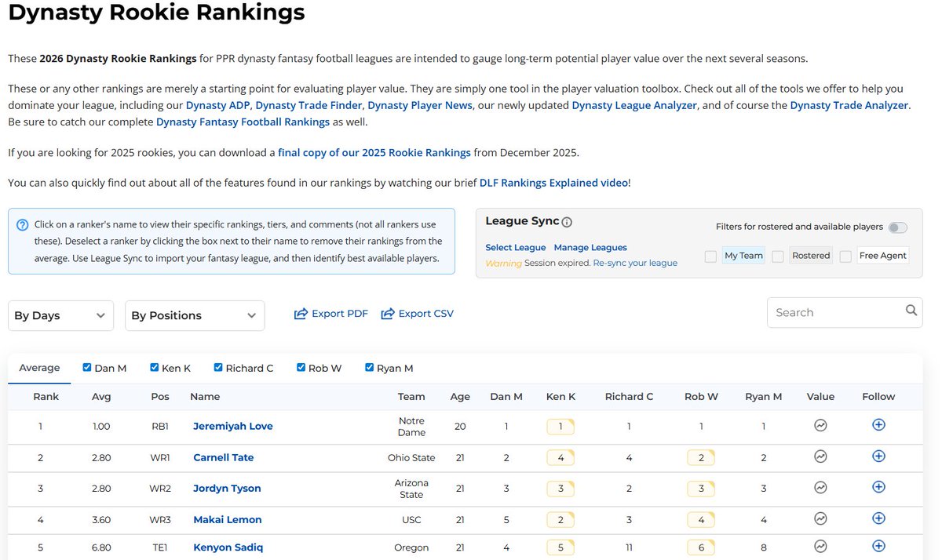Image resolution: width=942 pixels, height=560 pixels.
Task: Open the Dynasty Trade Analyzer link
Action: point(849,105)
